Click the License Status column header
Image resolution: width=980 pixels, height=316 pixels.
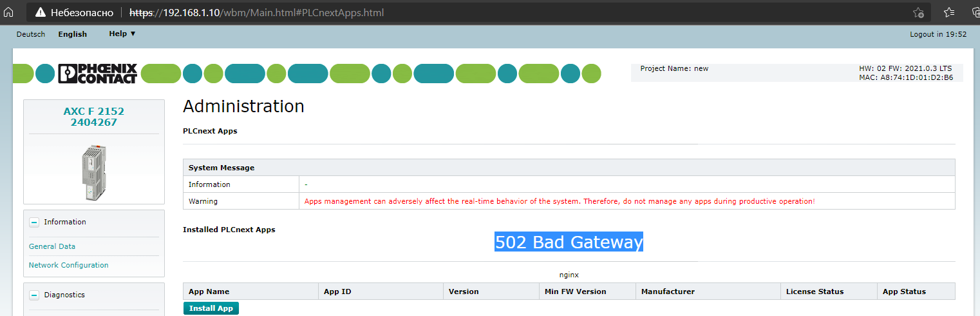pyautogui.click(x=815, y=291)
